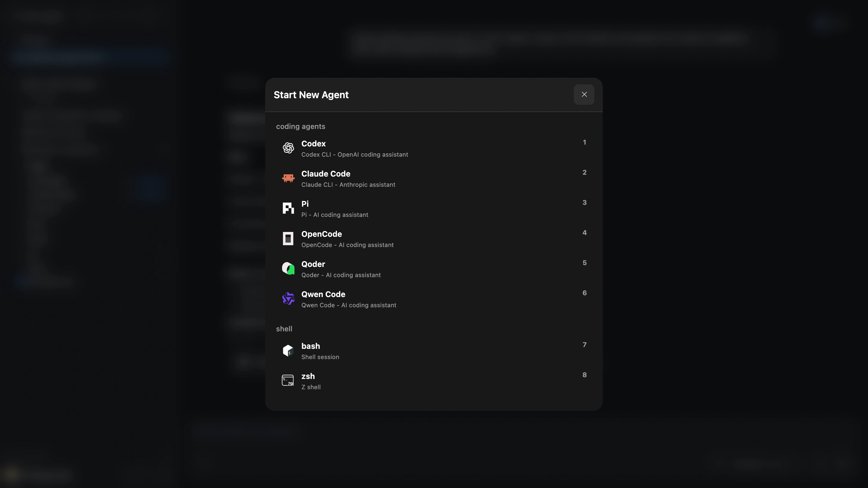The width and height of the screenshot is (868, 488).
Task: Open a zsh title entry
Action: [x=308, y=376]
